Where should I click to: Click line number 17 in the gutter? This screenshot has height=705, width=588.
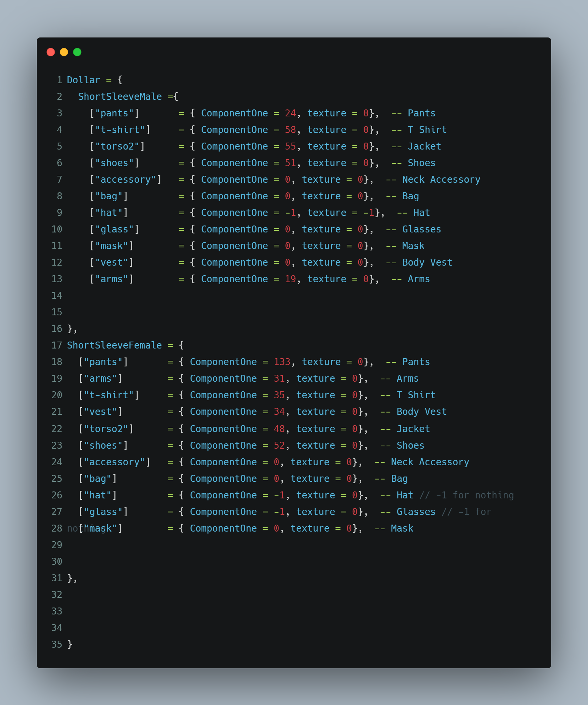tap(57, 345)
